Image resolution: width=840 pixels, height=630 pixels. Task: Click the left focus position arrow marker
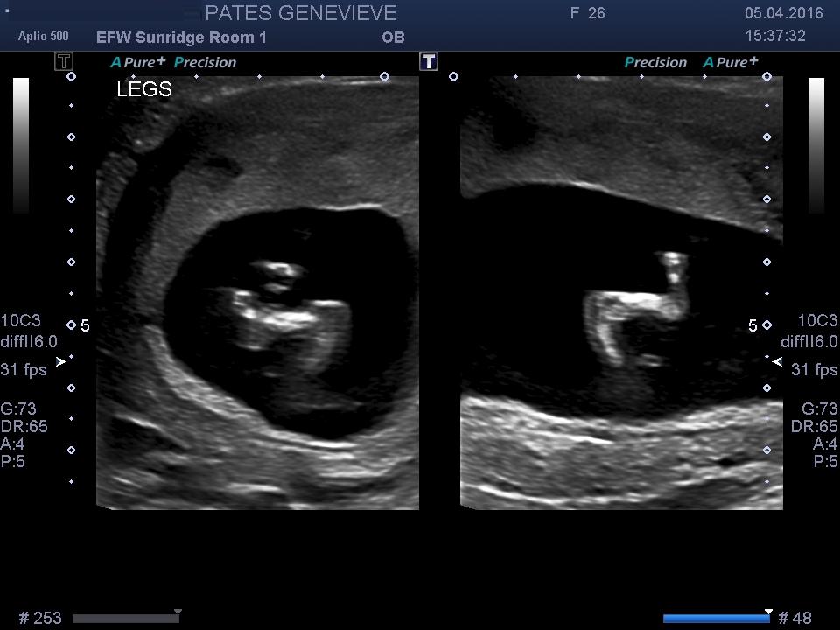click(x=60, y=361)
